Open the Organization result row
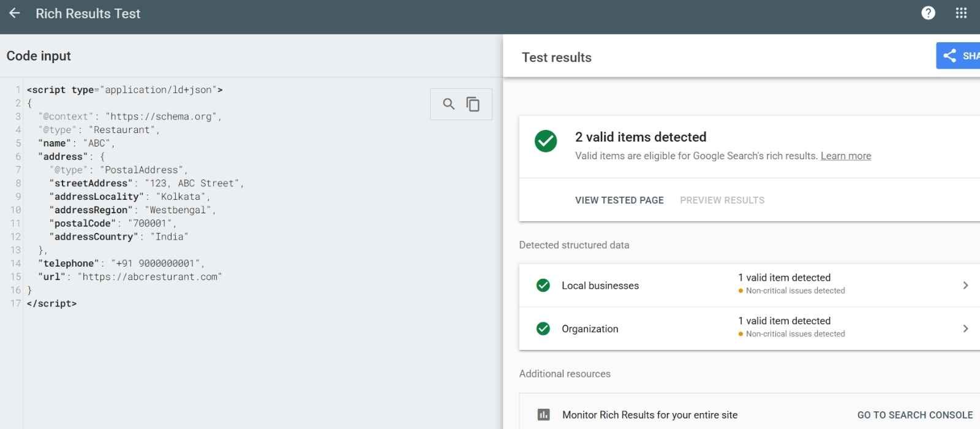980x429 pixels. [x=749, y=329]
